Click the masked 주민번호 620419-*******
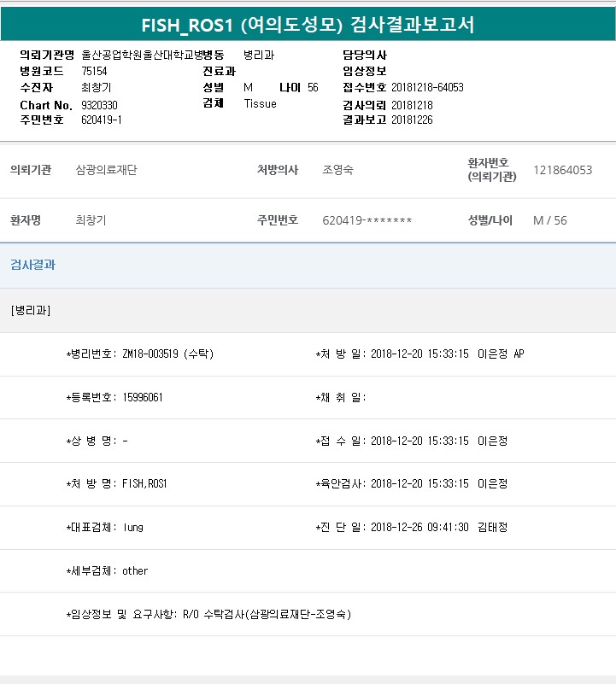 (367, 220)
